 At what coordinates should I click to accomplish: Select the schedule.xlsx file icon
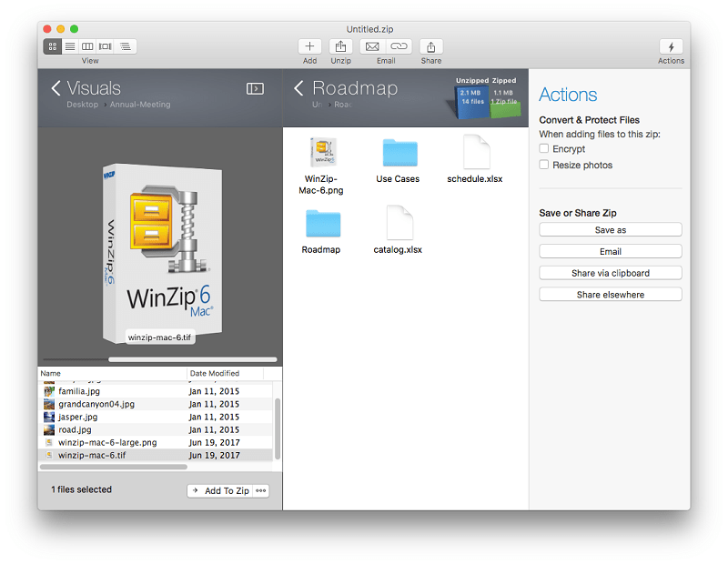point(476,152)
